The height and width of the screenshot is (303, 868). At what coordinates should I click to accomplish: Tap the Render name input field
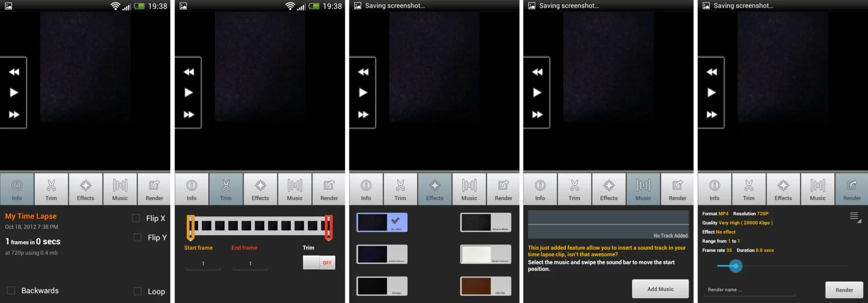749,290
